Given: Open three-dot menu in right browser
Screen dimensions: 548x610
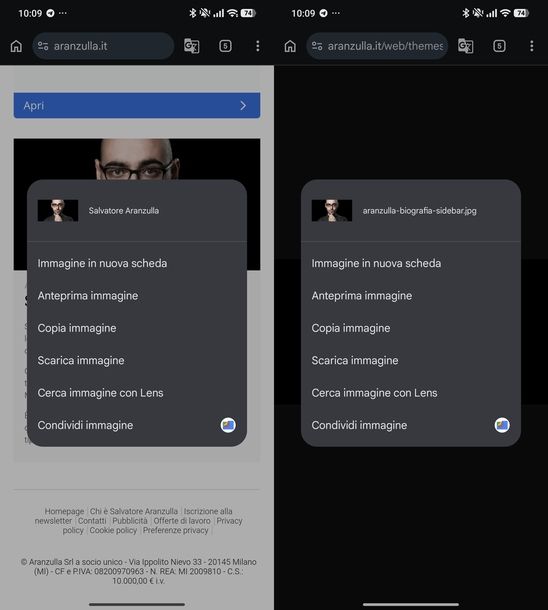Looking at the screenshot, I should tap(532, 46).
